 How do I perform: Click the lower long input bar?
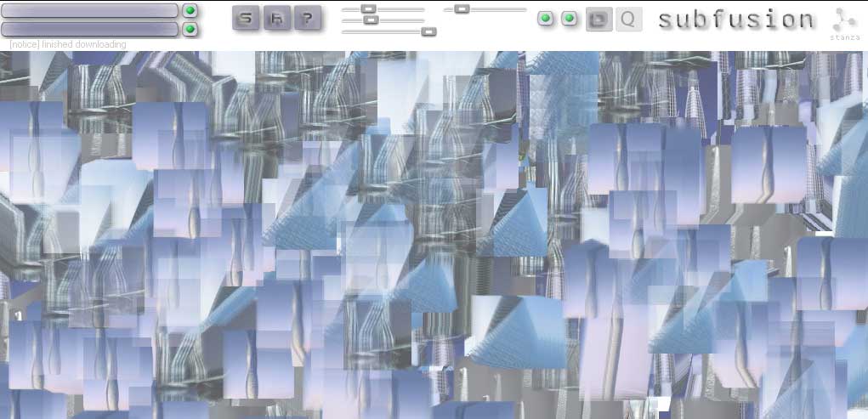click(90, 29)
